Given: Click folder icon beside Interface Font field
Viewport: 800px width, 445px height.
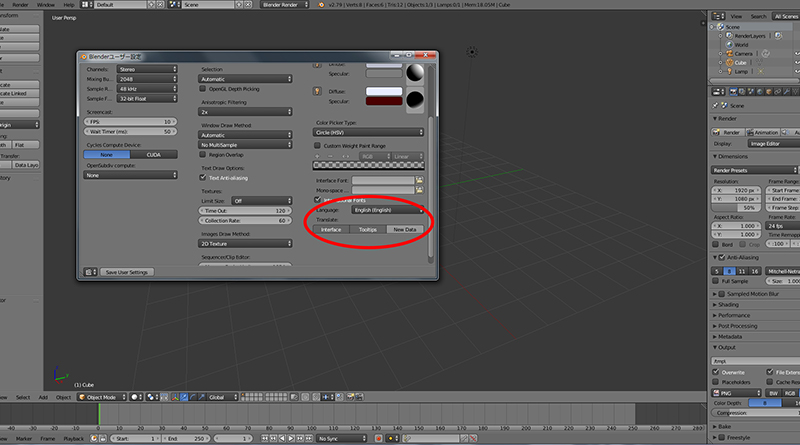Looking at the screenshot, I should pos(421,179).
